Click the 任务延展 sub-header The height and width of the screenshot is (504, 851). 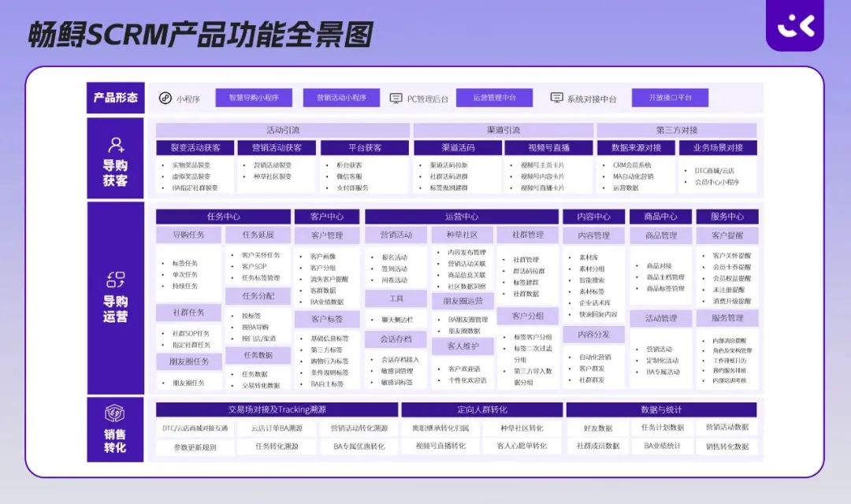[258, 235]
